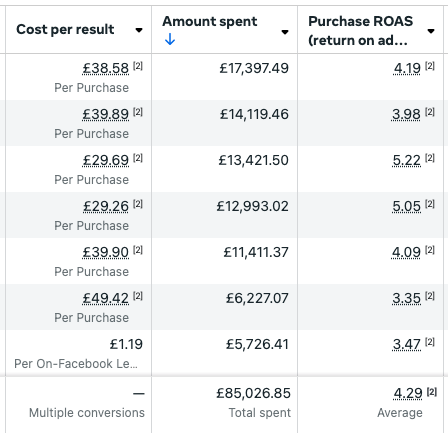This screenshot has width=448, height=433.
Task: Click footnote [2] beside £49.42
Action: point(138,296)
